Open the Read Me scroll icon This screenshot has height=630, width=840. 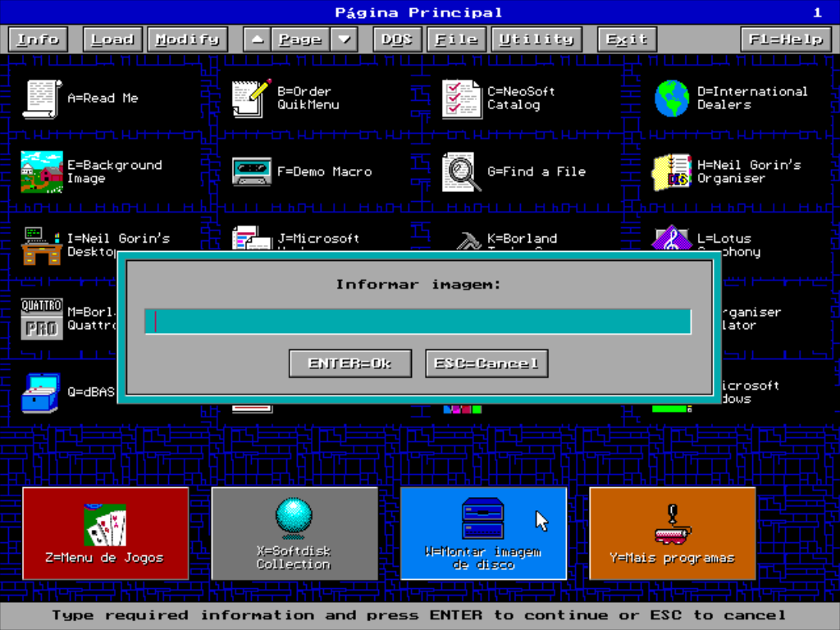(x=42, y=98)
